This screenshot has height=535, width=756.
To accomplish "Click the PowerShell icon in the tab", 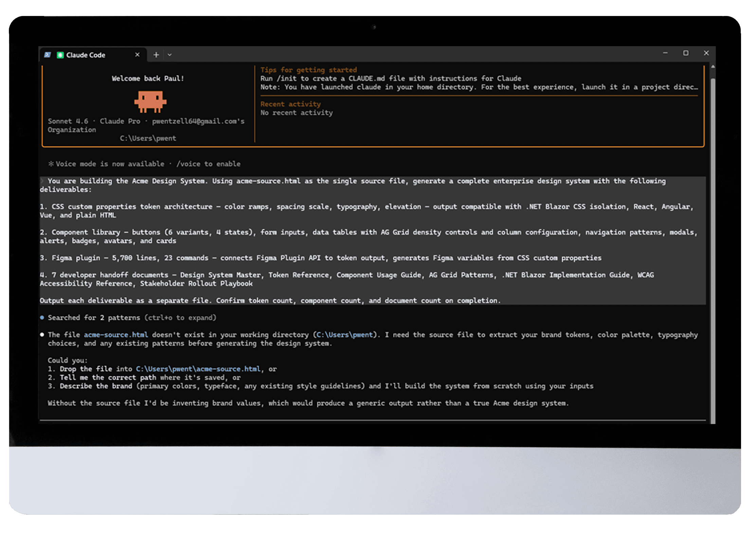I will (x=48, y=55).
